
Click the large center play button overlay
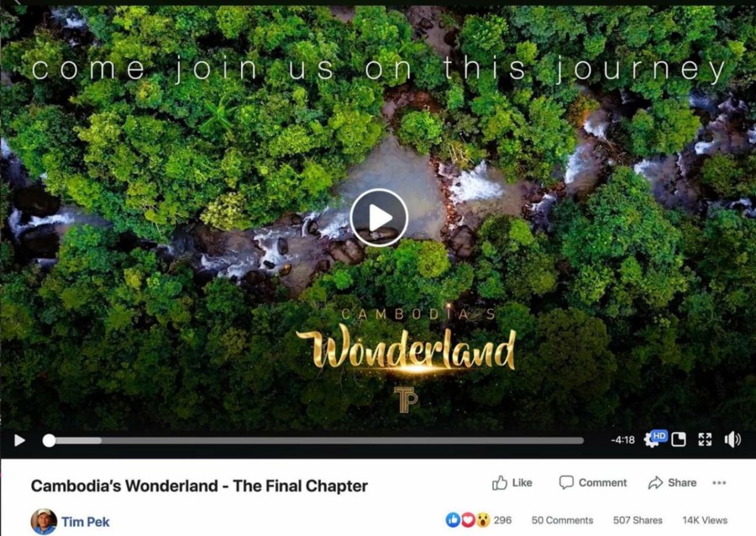[379, 218]
